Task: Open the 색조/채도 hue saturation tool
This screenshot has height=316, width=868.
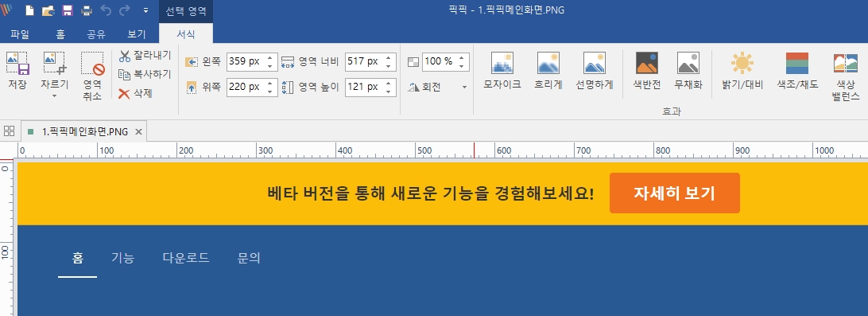Action: point(797,71)
